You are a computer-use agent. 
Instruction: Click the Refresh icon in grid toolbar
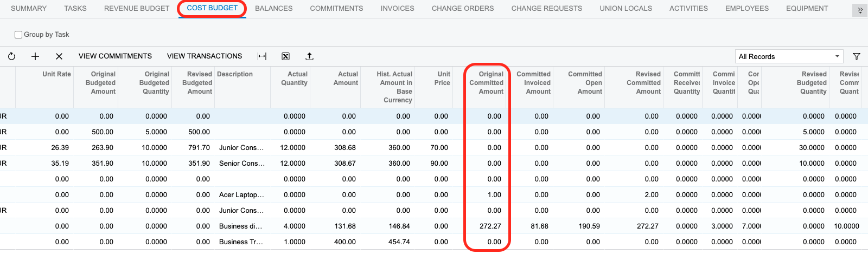point(11,56)
